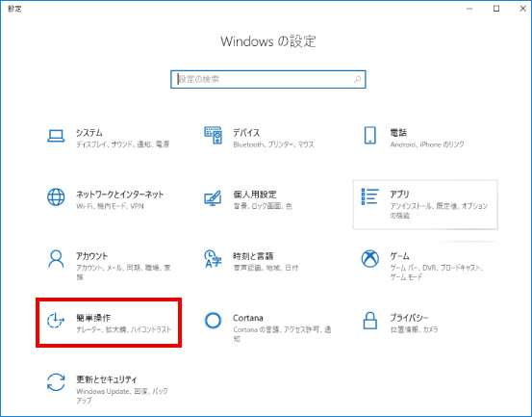Click 'ディスプレイ、サウンド、通知、電源' description
The image size is (532, 417).
pos(123,144)
